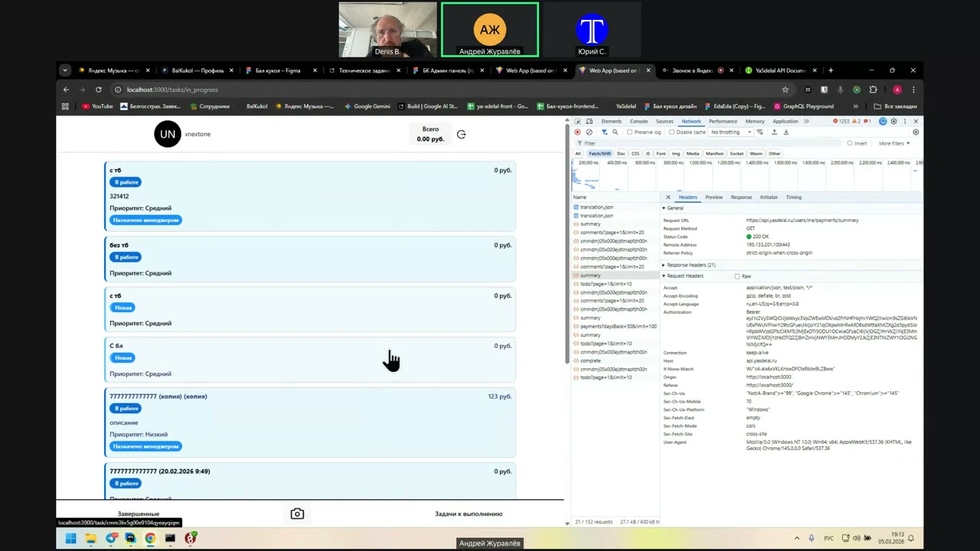Open the Preview tab of the request
The width and height of the screenshot is (980, 551).
[714, 197]
